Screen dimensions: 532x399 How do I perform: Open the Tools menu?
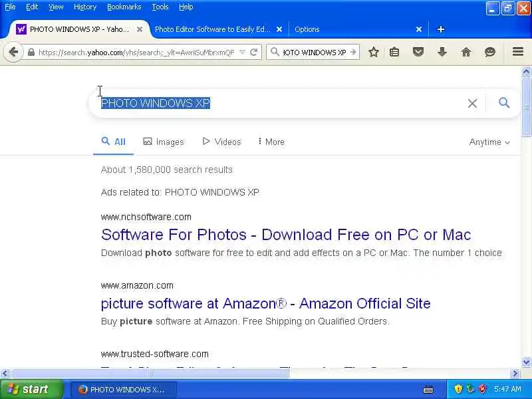pos(160,7)
